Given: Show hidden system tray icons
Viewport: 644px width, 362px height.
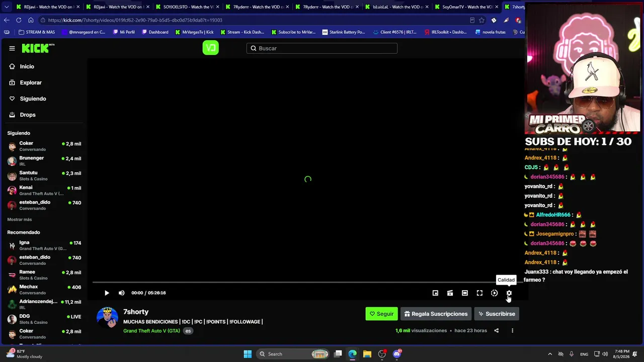Looking at the screenshot, I should click(550, 354).
